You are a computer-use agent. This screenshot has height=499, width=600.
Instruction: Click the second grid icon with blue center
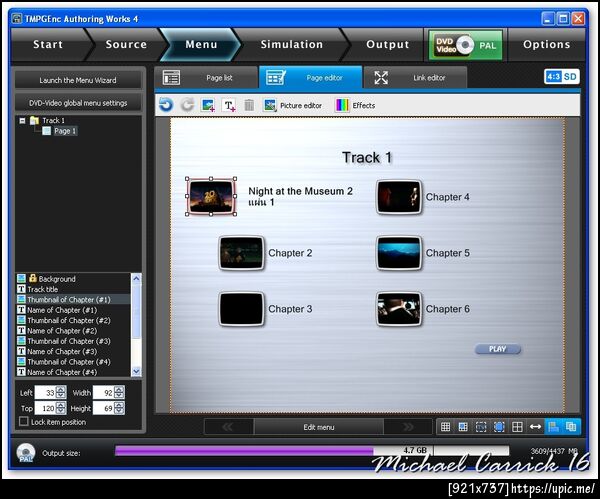pyautogui.click(x=463, y=427)
